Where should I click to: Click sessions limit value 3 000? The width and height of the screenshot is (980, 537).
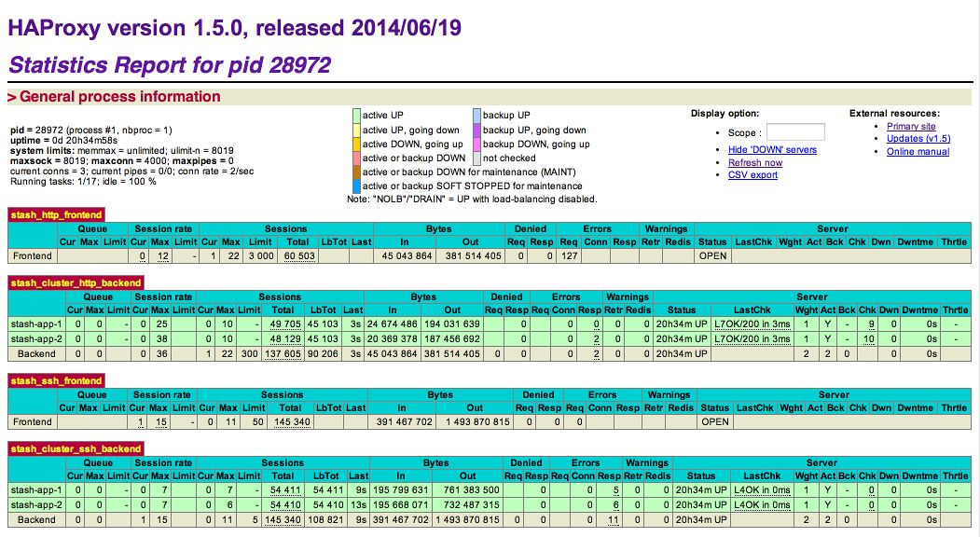[x=261, y=255]
